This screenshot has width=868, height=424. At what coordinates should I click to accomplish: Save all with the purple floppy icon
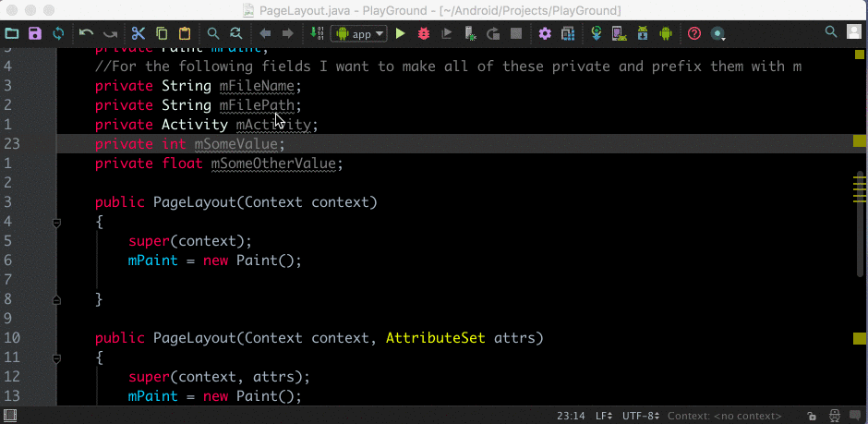35,34
